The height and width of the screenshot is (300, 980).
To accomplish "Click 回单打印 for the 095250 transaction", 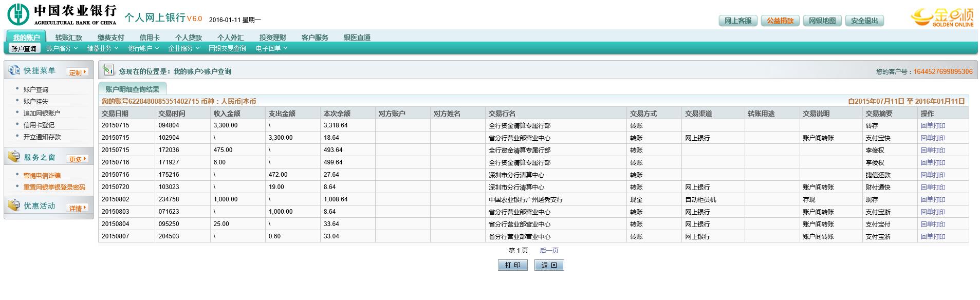I will [x=933, y=224].
